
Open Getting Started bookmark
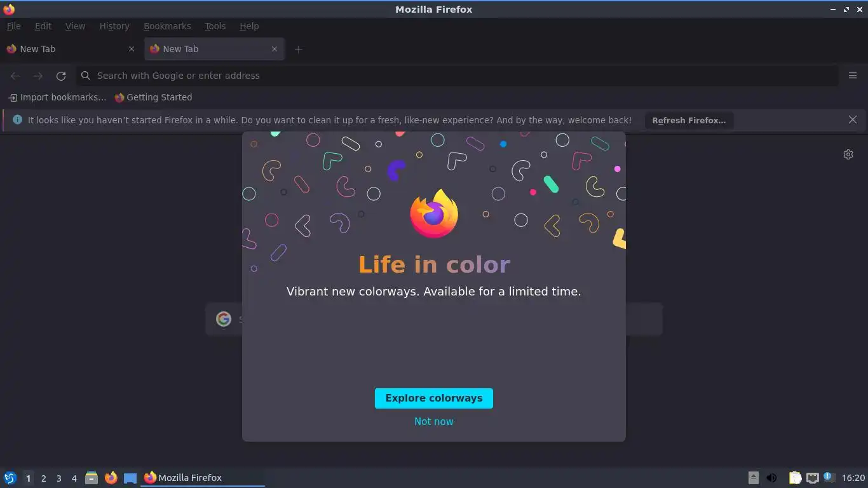pyautogui.click(x=153, y=97)
